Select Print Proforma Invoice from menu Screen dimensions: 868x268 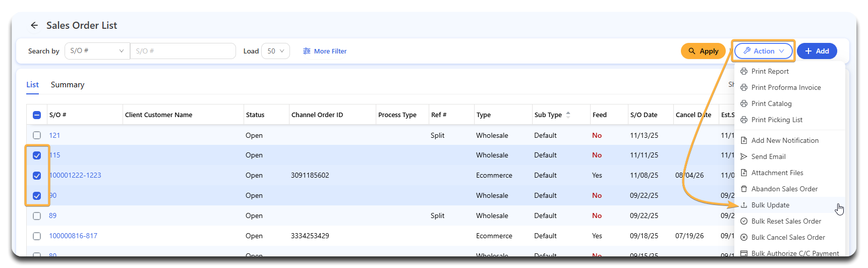click(786, 88)
